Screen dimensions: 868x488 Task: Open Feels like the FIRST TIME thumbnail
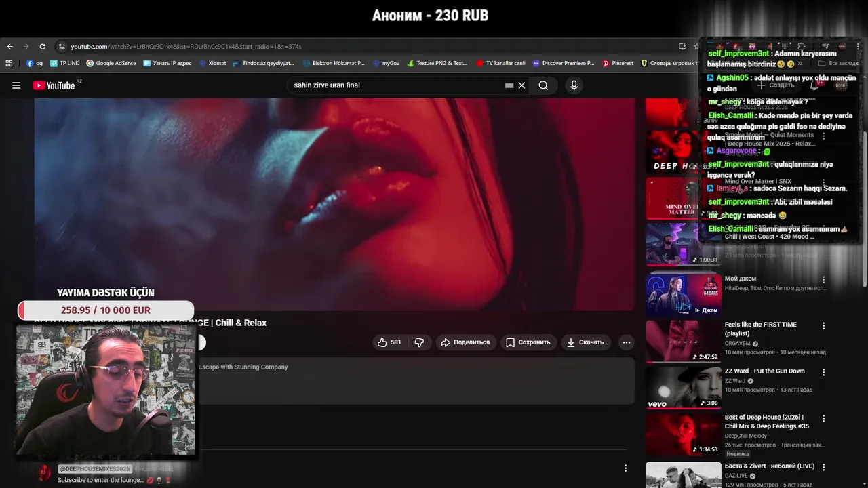[x=683, y=341]
